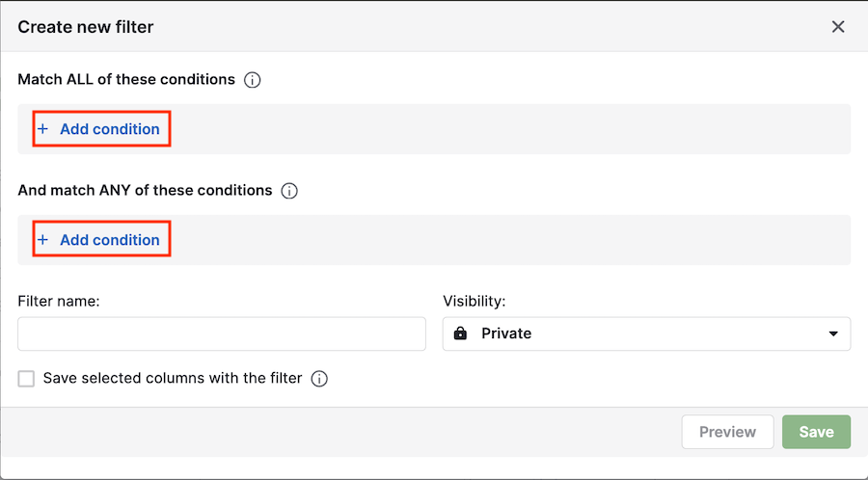Click the 'Save selected columns with the filter' label
The image size is (868, 480).
(x=172, y=379)
